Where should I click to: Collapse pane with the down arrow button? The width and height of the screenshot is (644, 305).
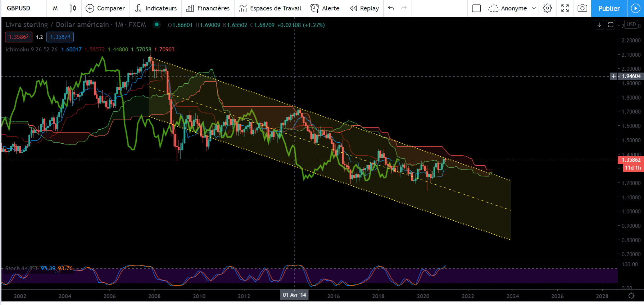click(599, 25)
